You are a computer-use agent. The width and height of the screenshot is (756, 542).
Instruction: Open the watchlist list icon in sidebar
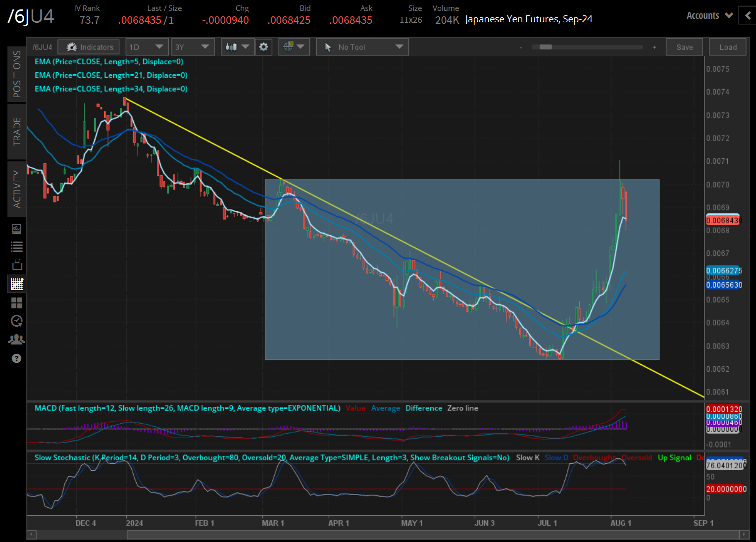pos(17,247)
